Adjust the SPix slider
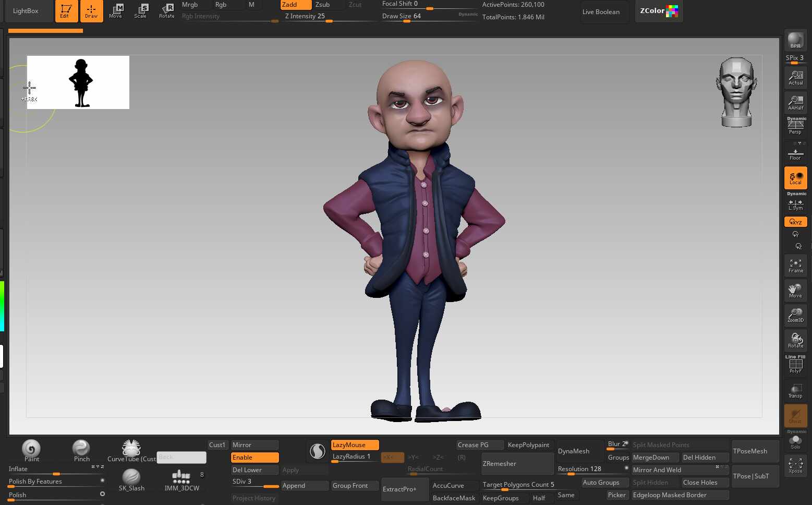Screen dimensions: 812x505 coord(795,59)
